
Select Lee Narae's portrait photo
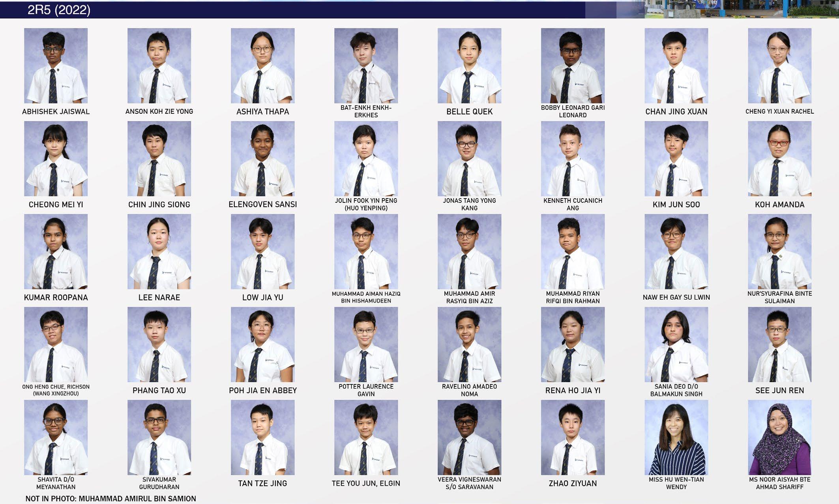tap(159, 251)
